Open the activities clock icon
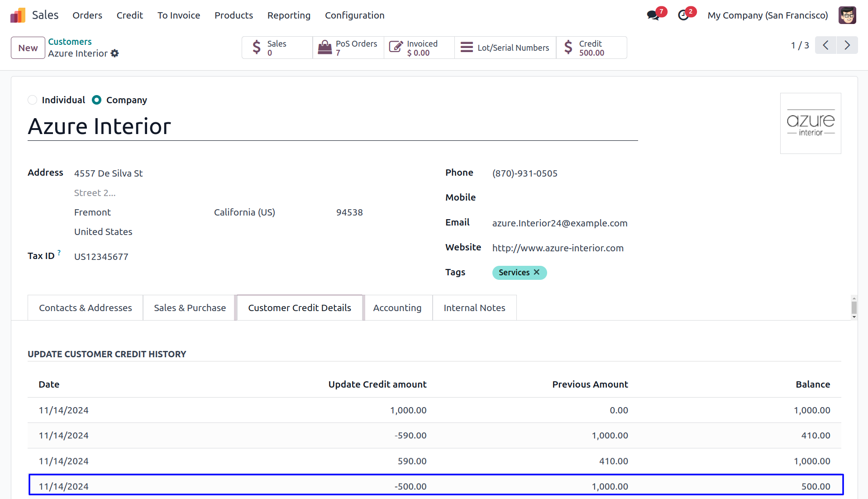This screenshot has width=868, height=499. click(683, 15)
